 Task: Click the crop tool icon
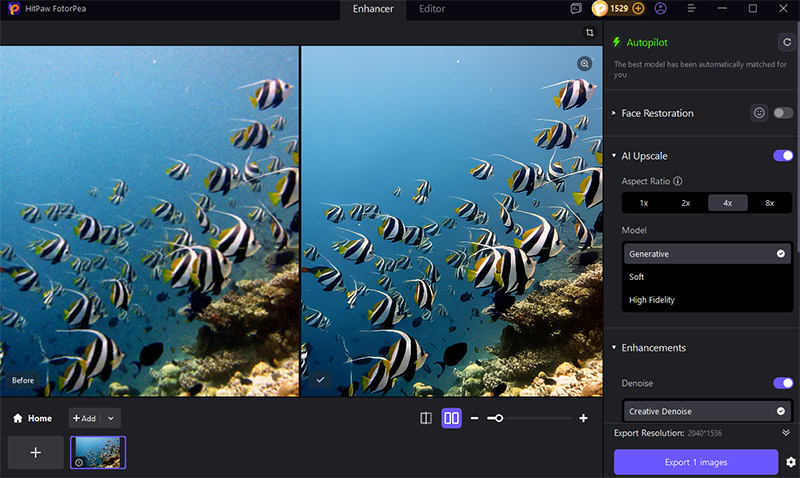click(x=589, y=33)
